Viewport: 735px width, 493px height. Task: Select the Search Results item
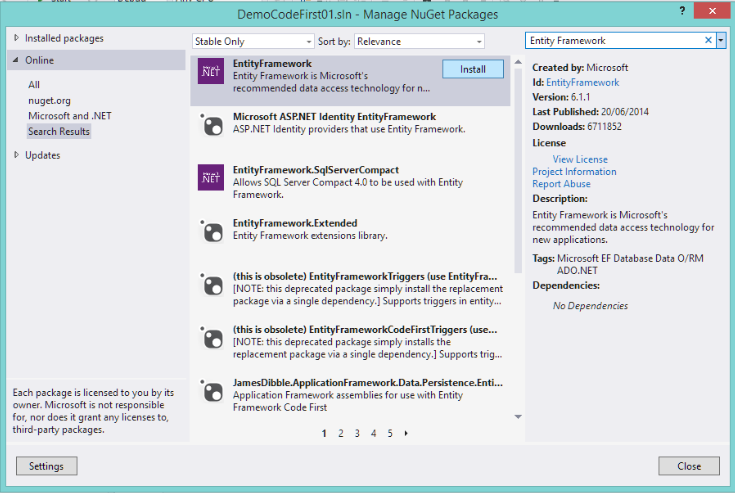(x=59, y=131)
